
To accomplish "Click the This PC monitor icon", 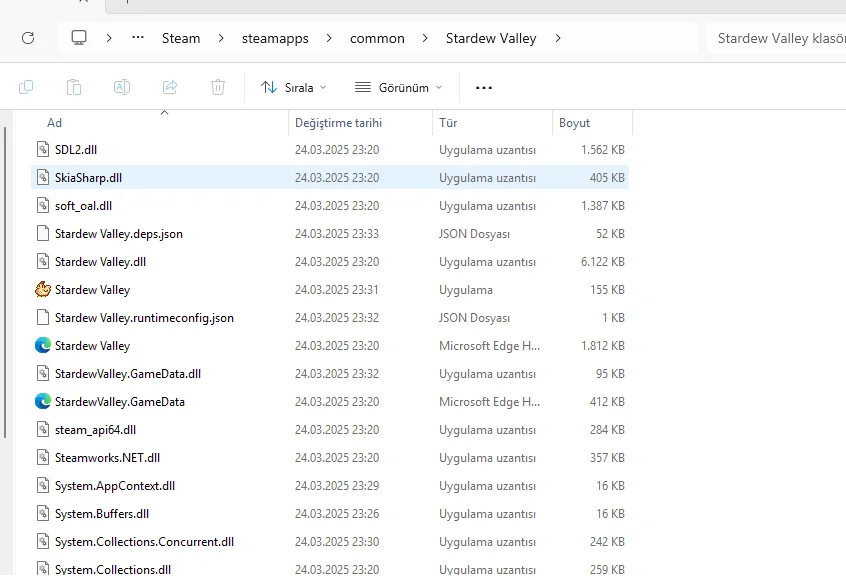I will pyautogui.click(x=79, y=38).
